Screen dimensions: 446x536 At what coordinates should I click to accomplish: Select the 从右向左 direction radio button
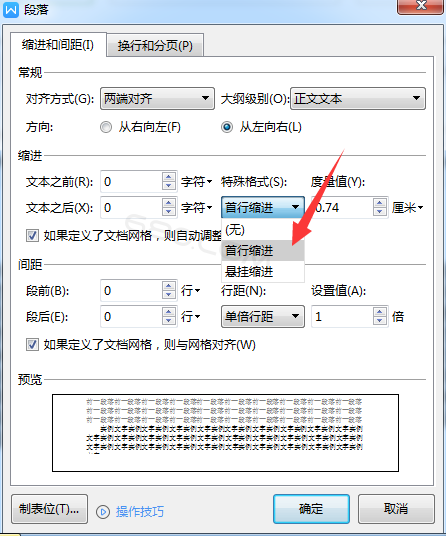point(106,127)
